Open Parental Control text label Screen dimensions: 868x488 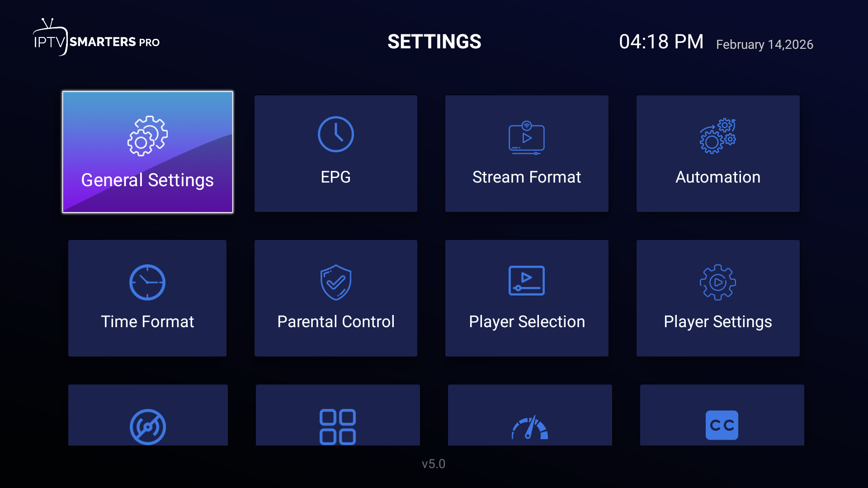pos(336,322)
